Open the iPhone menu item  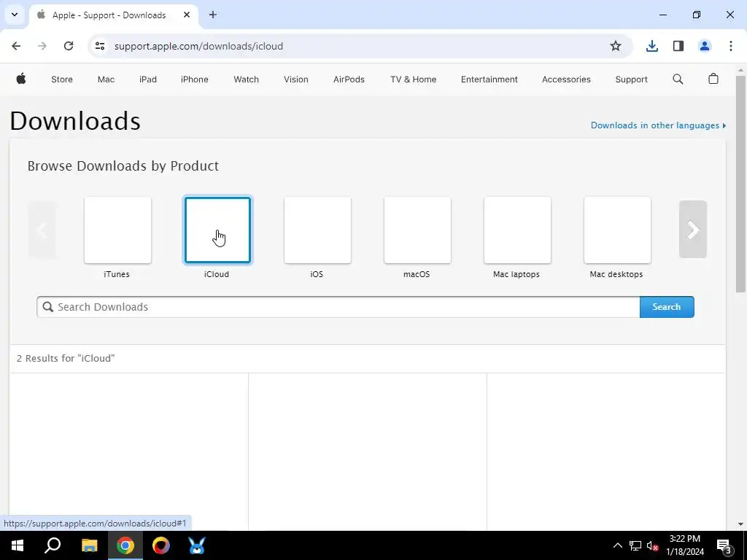tap(194, 79)
